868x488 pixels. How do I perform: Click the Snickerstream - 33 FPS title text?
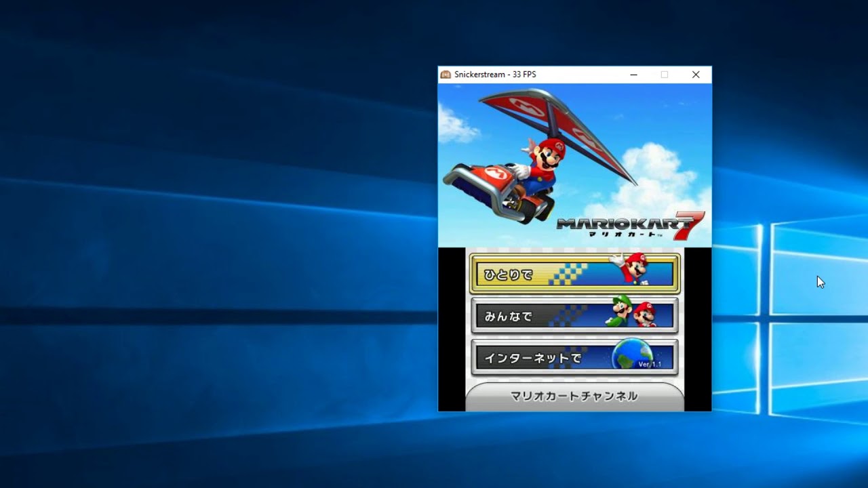495,75
